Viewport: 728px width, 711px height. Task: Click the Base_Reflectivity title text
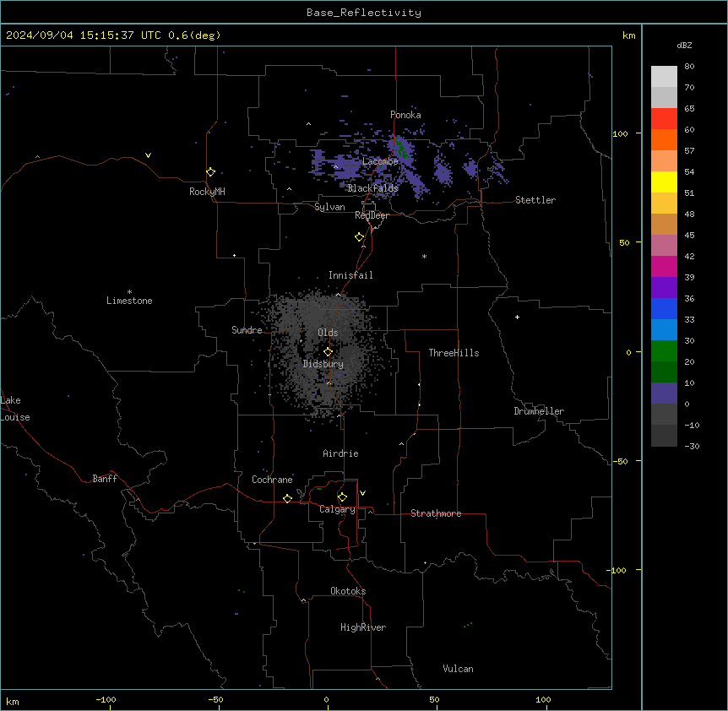[364, 13]
